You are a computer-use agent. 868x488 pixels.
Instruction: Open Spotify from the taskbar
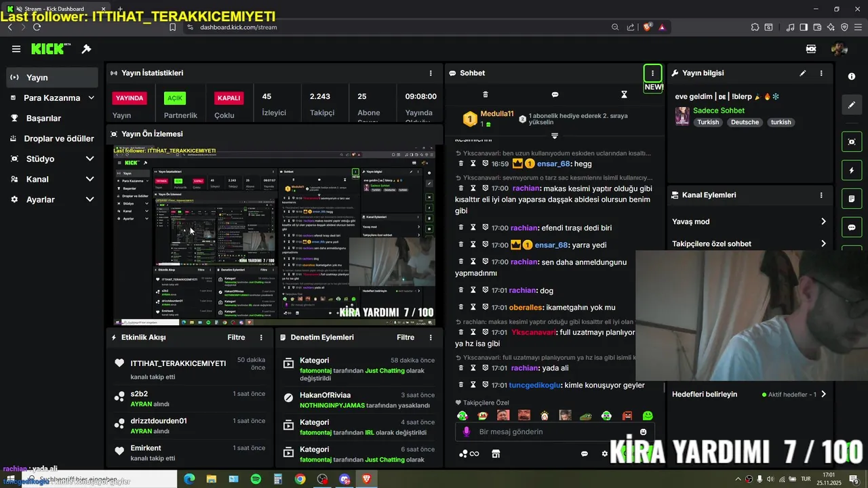[x=256, y=479]
